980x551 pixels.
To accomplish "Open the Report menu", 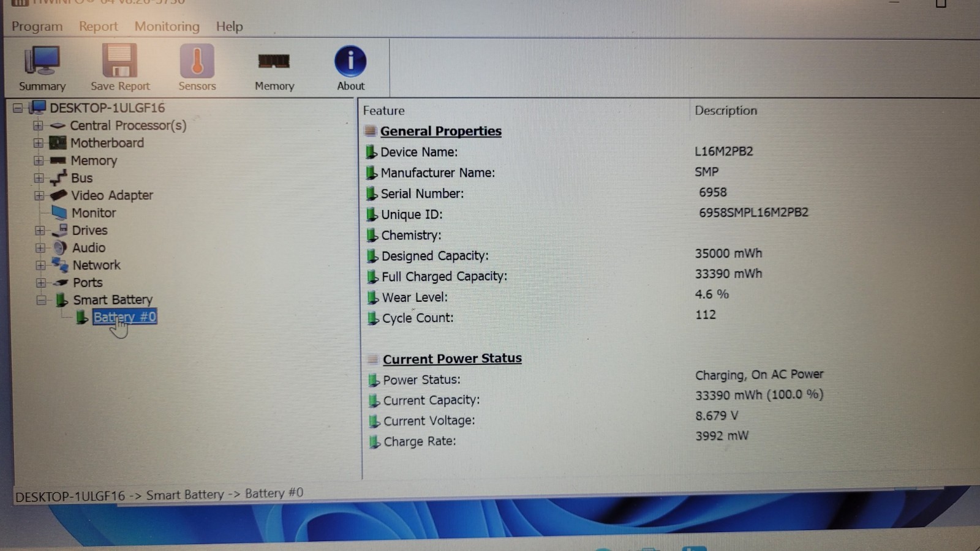I will [x=98, y=26].
